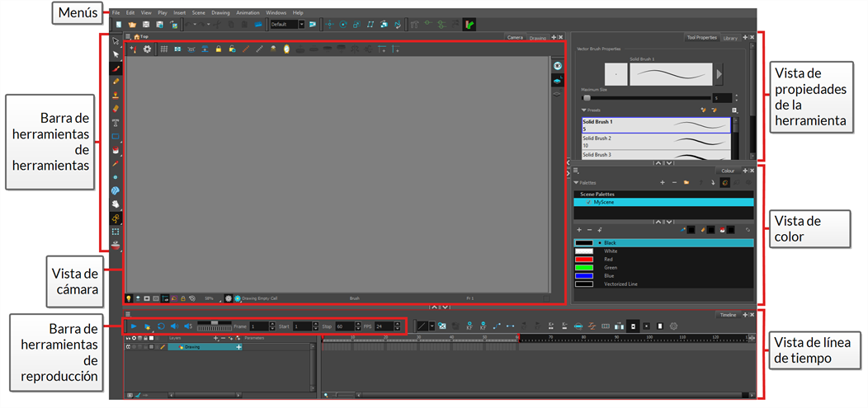The height and width of the screenshot is (408, 868).
Task: Collapse the Presets section triangle
Action: [583, 110]
